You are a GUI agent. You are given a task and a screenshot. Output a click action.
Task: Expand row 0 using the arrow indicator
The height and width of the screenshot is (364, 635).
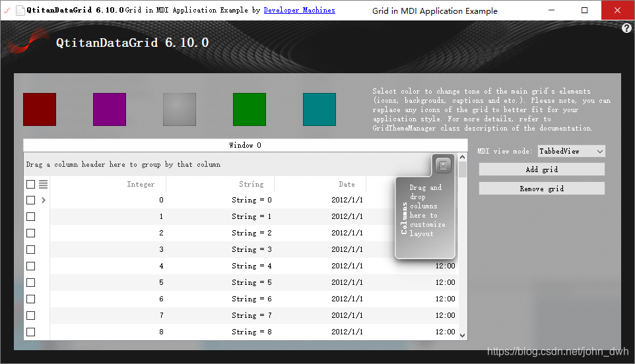click(x=44, y=200)
